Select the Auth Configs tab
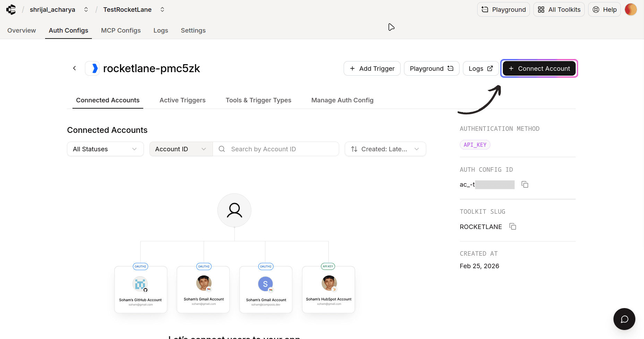The height and width of the screenshot is (339, 644). pyautogui.click(x=68, y=31)
